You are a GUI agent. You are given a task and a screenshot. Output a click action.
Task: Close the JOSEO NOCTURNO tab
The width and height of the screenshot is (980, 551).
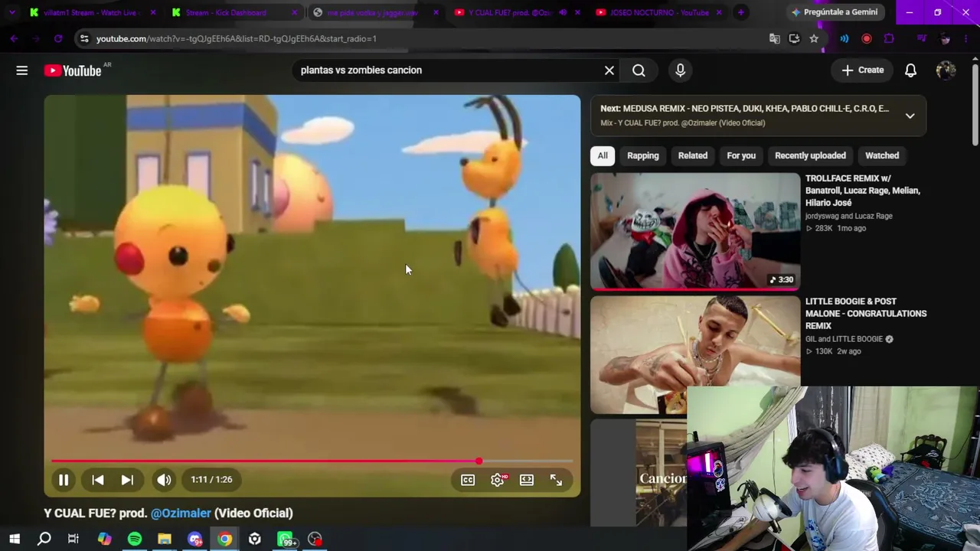click(719, 12)
